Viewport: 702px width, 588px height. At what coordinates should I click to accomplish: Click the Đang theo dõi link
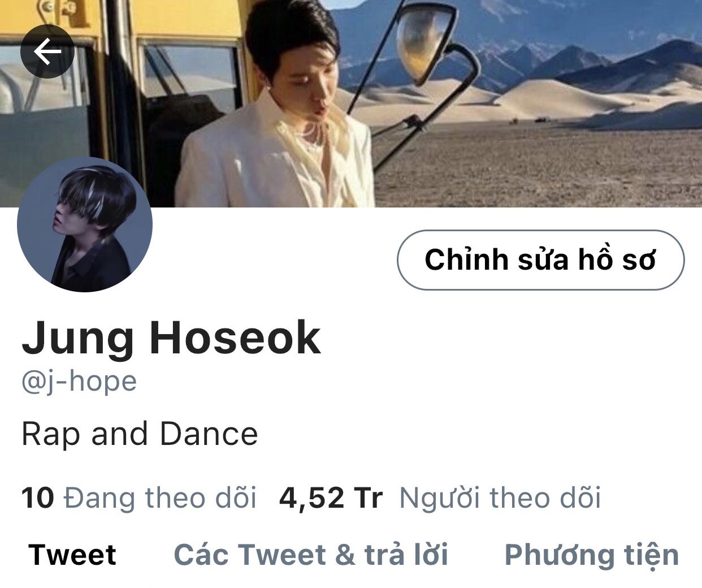[x=160, y=498]
